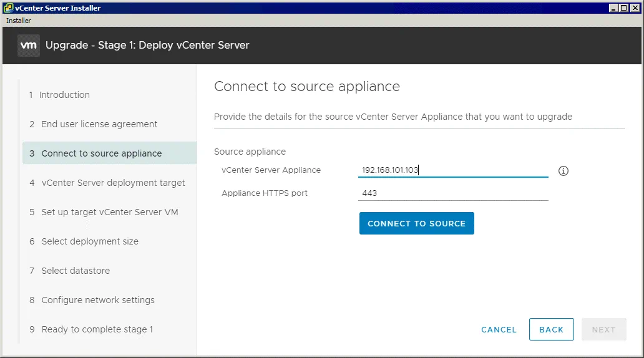Choose the Select datastore step
The width and height of the screenshot is (644, 358).
[76, 271]
